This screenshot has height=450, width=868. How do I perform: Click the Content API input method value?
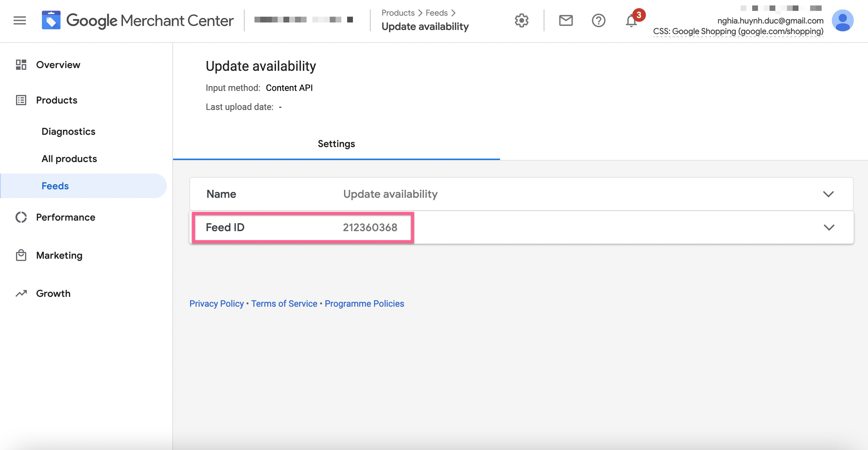coord(289,88)
